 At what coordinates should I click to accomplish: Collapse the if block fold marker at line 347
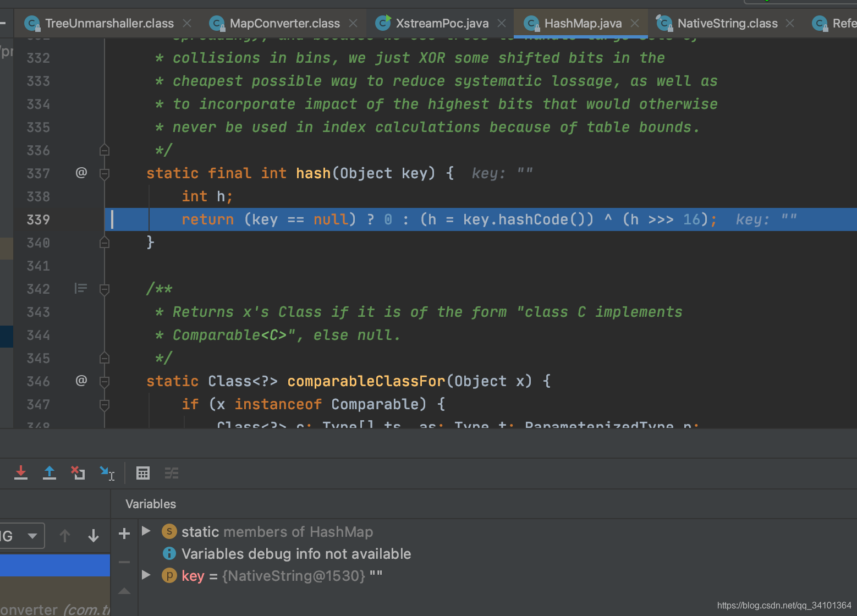point(105,405)
